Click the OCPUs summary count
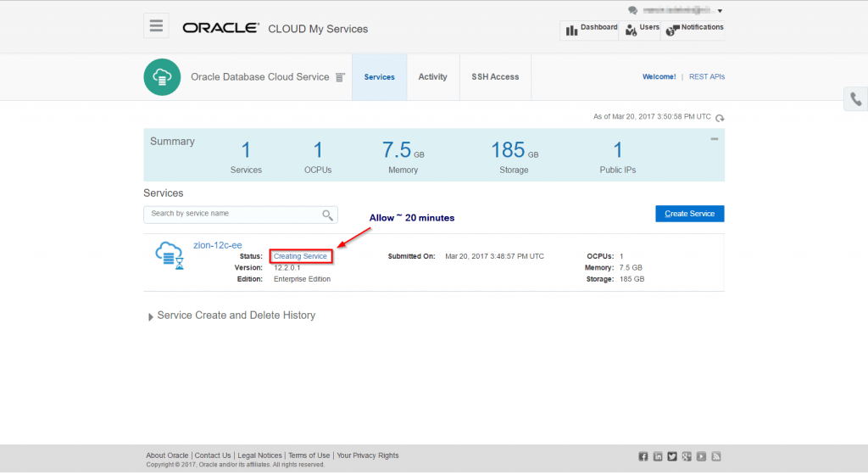 click(318, 150)
